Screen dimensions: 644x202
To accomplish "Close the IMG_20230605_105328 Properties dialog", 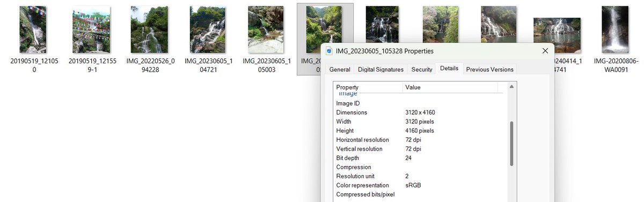I will click(x=545, y=51).
